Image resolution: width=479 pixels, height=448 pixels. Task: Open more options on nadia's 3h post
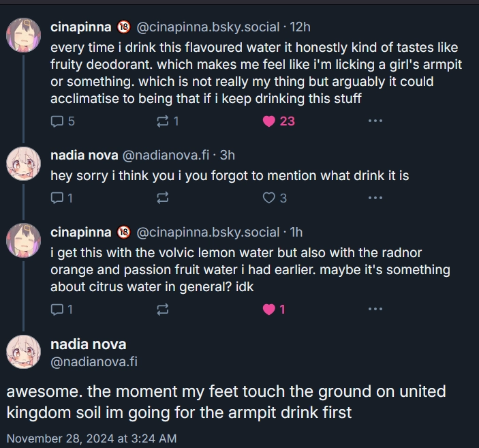pos(375,198)
